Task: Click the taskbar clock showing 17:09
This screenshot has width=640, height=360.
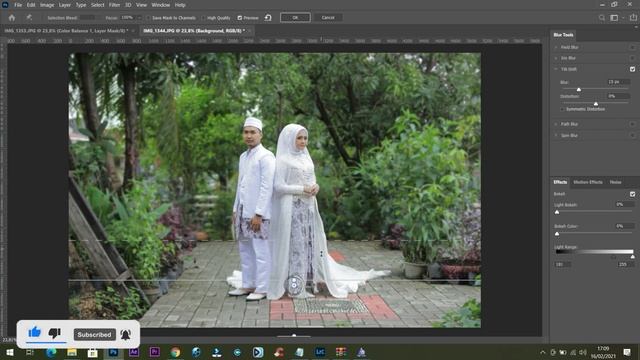Action: click(603, 352)
